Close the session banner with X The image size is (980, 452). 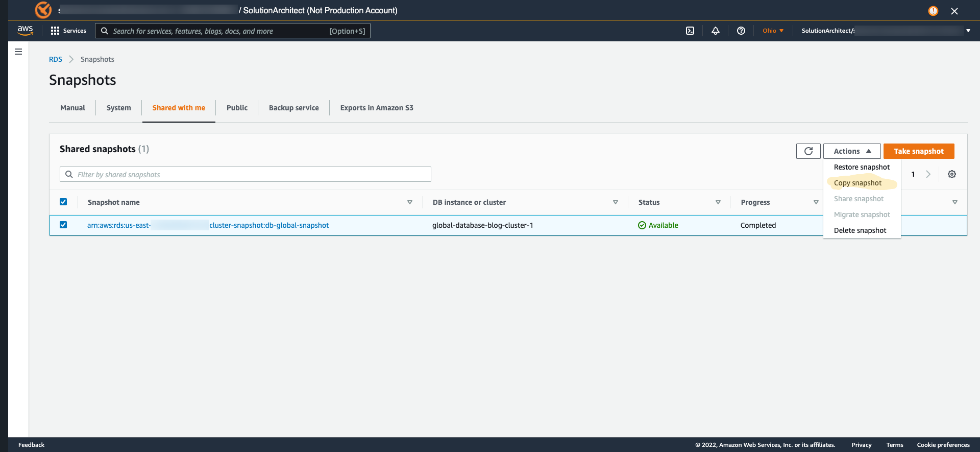click(x=954, y=11)
